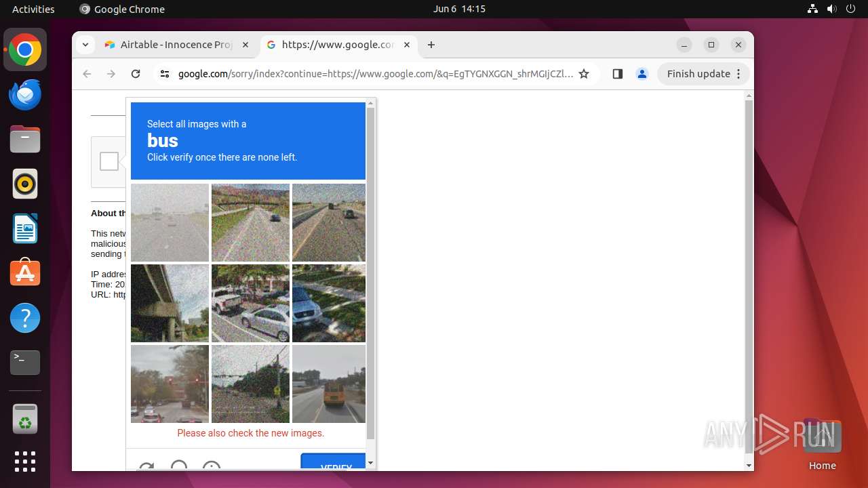The height and width of the screenshot is (488, 868).
Task: Go forward to the next page
Action: click(x=111, y=74)
